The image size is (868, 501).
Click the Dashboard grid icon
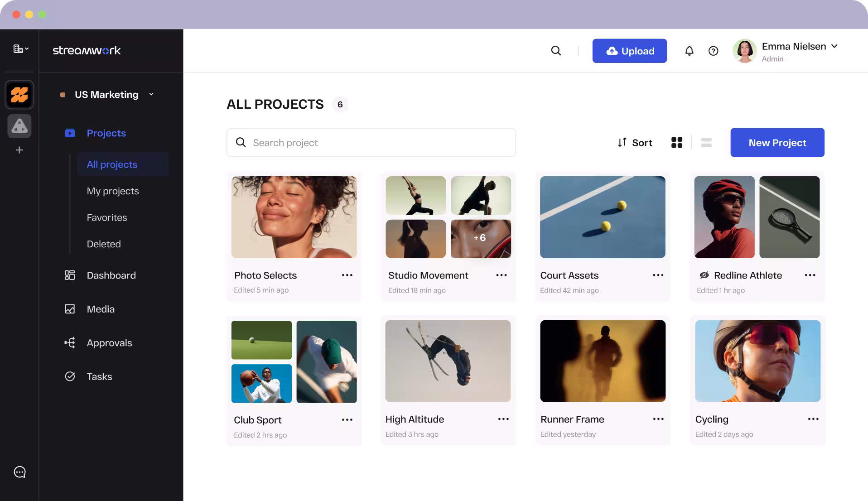70,275
